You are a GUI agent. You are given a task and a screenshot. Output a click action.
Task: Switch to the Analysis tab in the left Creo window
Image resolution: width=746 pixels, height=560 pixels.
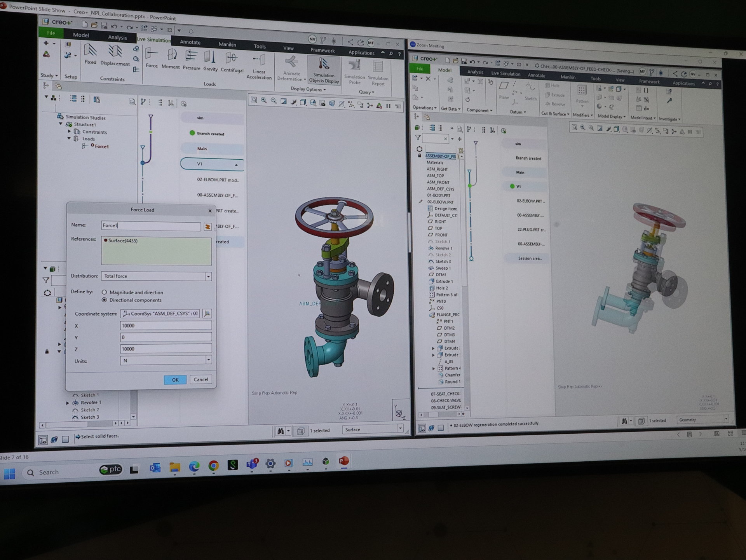pos(117,37)
